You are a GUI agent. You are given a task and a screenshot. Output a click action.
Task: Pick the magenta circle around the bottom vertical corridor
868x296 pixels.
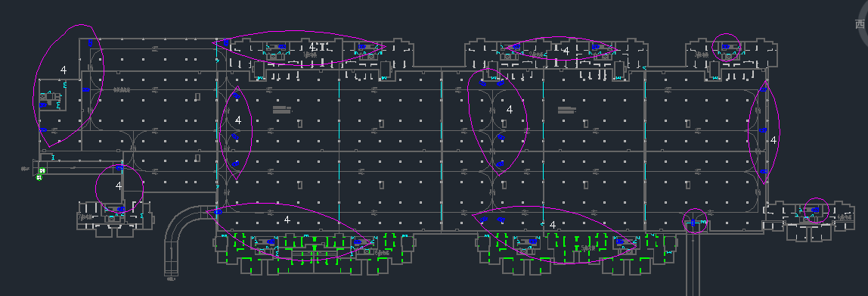coord(695,221)
